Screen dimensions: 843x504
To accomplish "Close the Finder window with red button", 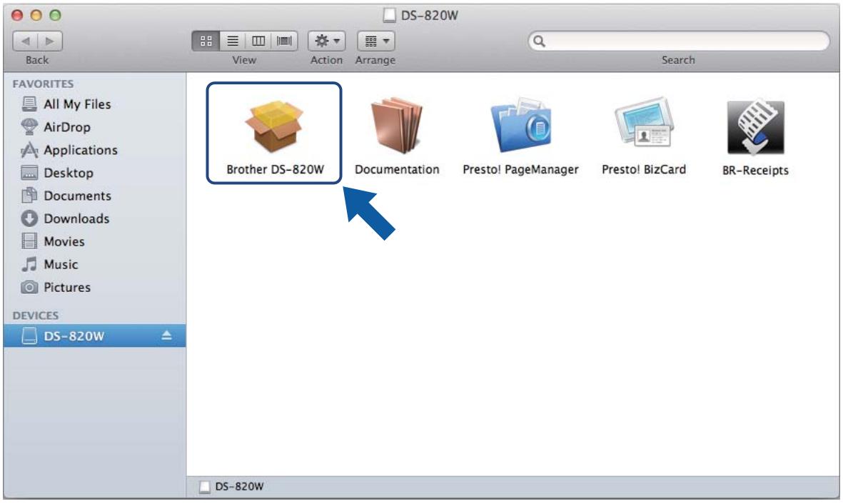I will pos(17,15).
